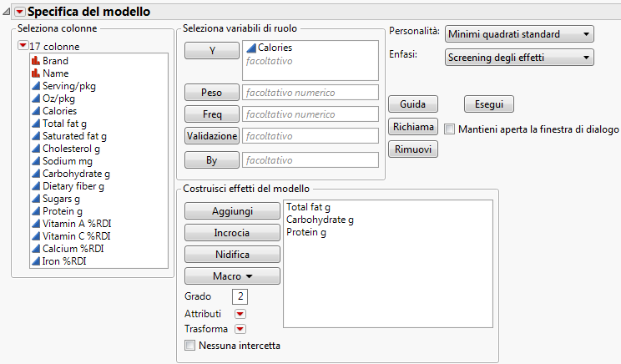Click the Grado number field
Screen dimensions: 621x364
point(240,296)
